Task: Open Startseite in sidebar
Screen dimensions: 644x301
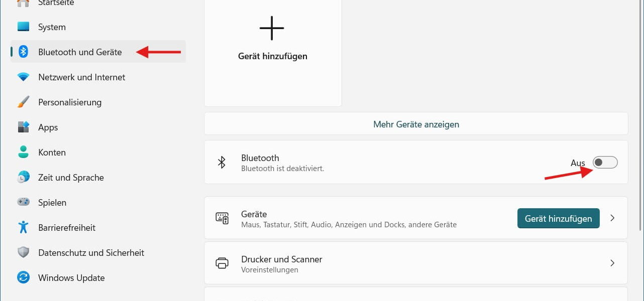Action: point(98,4)
